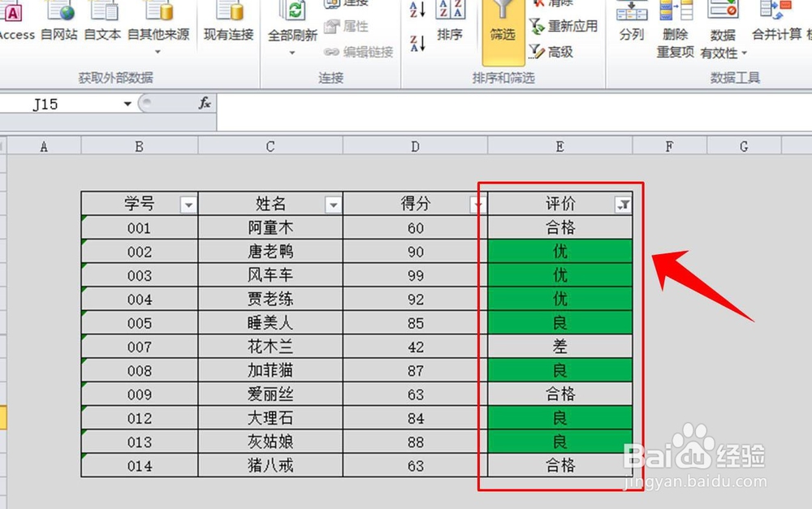Open connection 属性 properties
Image resolution: width=812 pixels, height=509 pixels.
(x=347, y=26)
